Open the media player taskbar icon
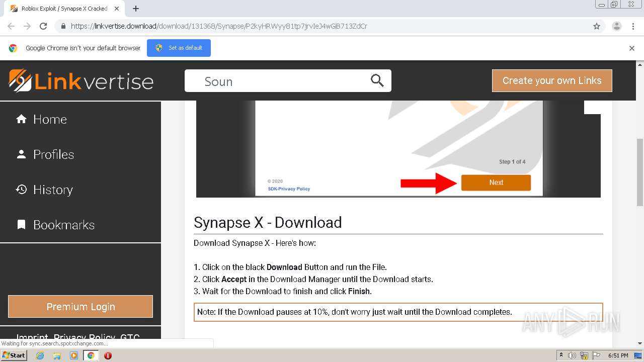The height and width of the screenshot is (362, 644). [74, 355]
